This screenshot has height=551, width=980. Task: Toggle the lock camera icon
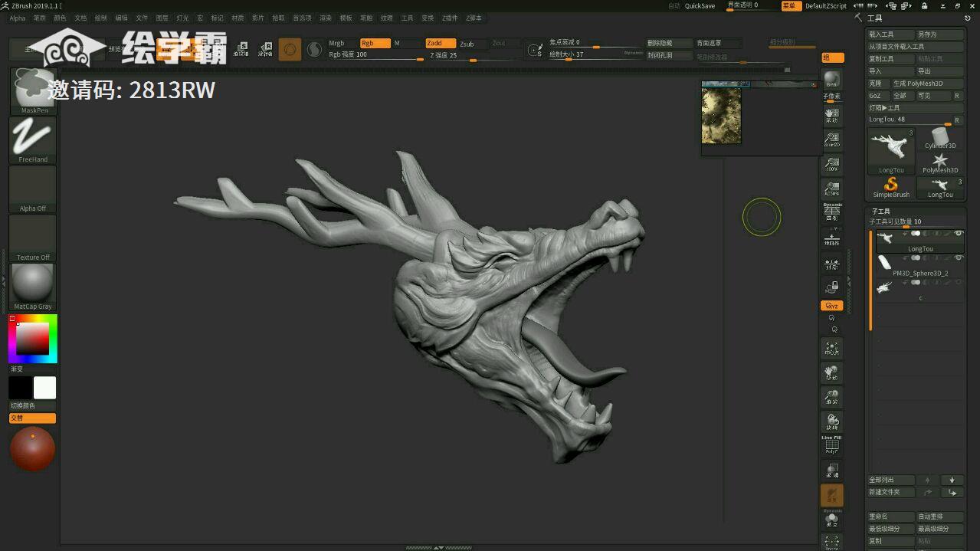coord(832,287)
